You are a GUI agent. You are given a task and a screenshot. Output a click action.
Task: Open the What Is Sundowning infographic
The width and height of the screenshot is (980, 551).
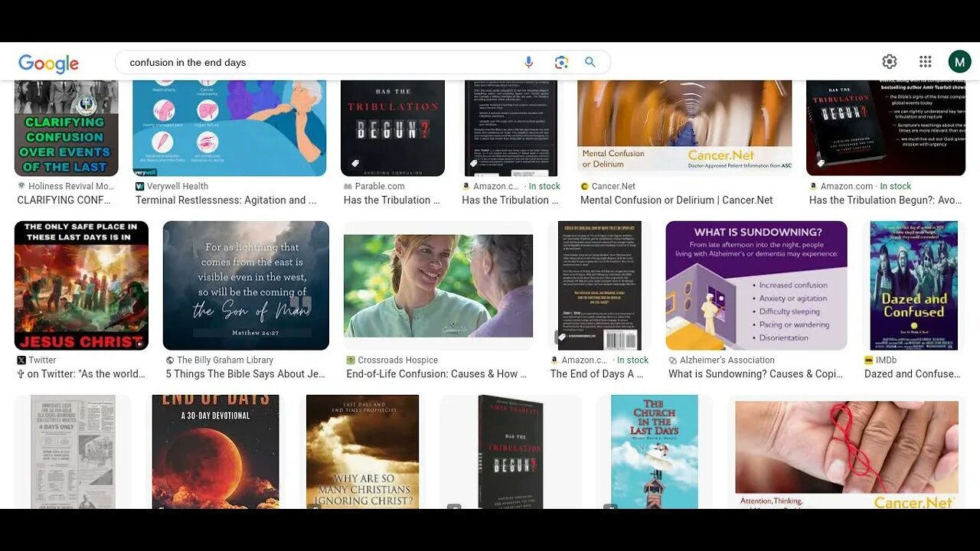756,285
